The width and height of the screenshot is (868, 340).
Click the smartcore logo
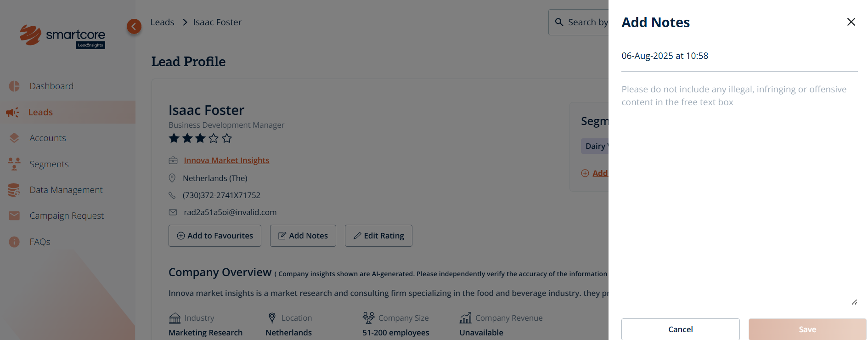point(62,36)
